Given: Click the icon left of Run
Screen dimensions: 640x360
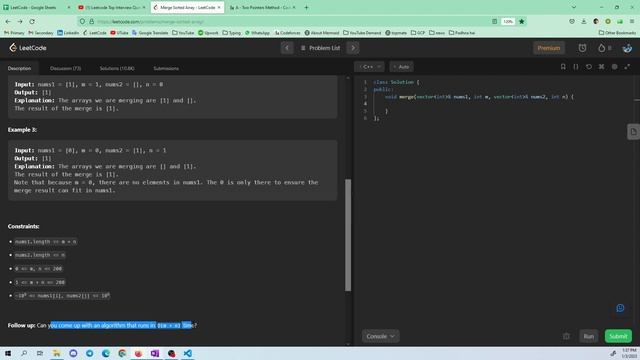Looking at the screenshot, I should [566, 336].
